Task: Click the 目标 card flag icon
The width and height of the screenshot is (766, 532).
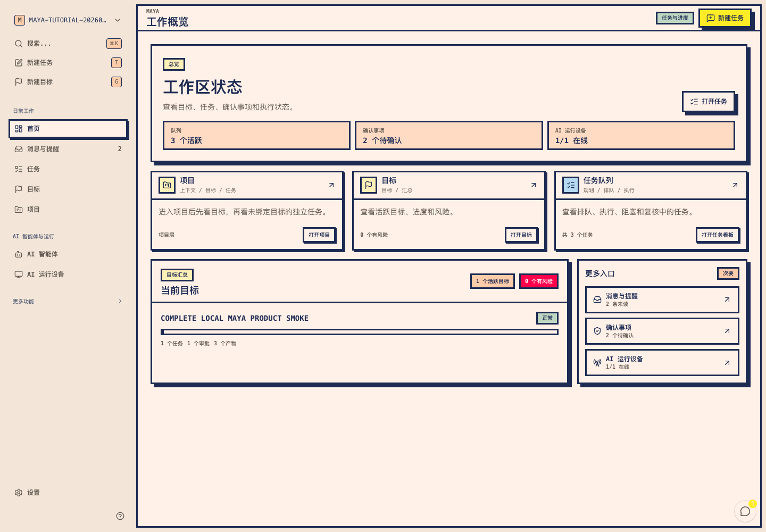Action: pos(369,185)
